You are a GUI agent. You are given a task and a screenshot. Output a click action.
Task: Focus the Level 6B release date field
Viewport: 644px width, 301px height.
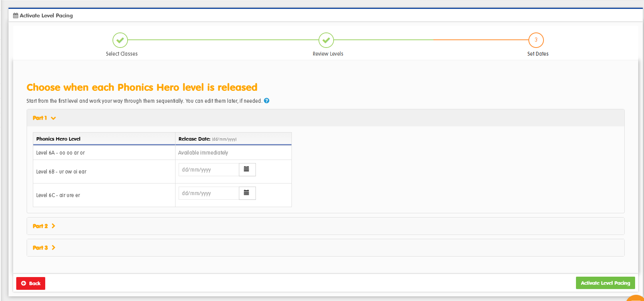pos(209,170)
